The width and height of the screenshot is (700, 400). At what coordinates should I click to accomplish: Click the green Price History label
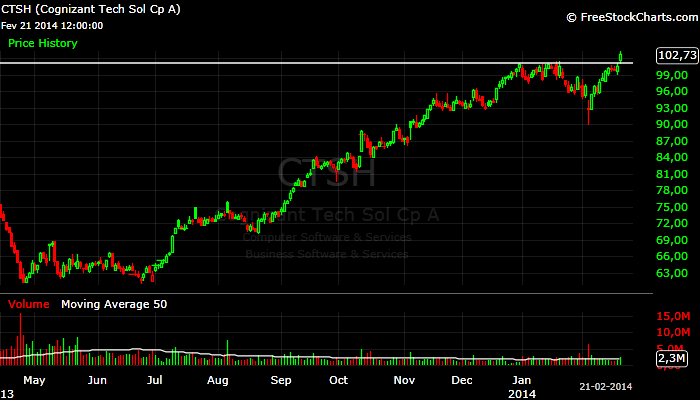click(x=43, y=43)
